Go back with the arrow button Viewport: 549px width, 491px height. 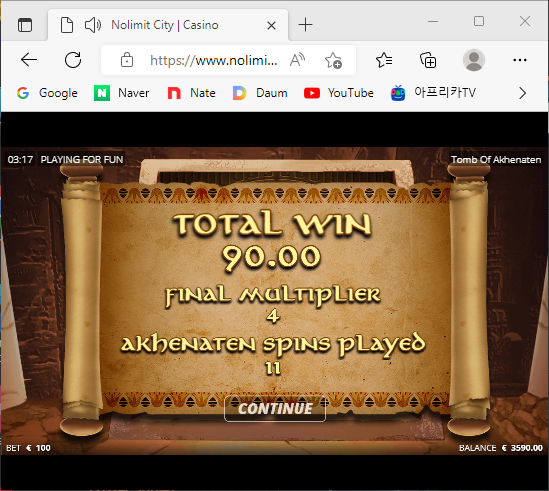29,60
